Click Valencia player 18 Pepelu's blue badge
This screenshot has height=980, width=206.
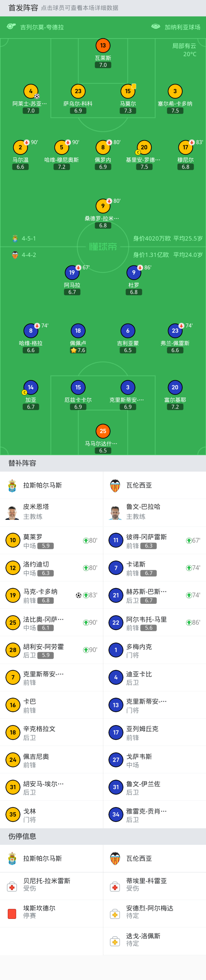click(78, 331)
